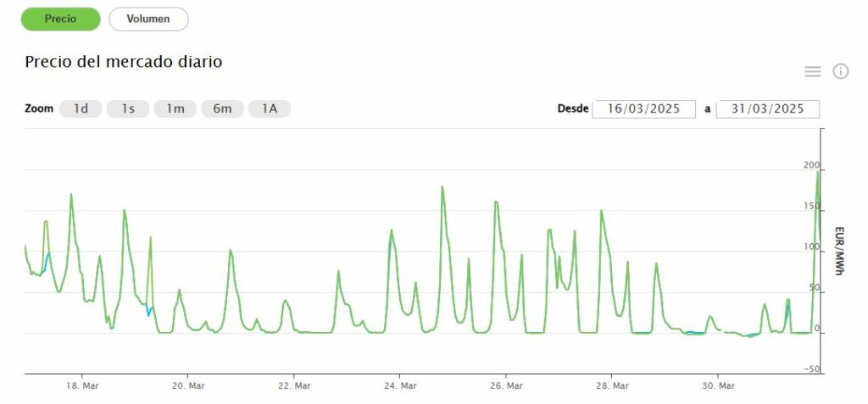Click the 24. Mar axis label
Image resolution: width=868 pixels, height=404 pixels.
click(400, 385)
